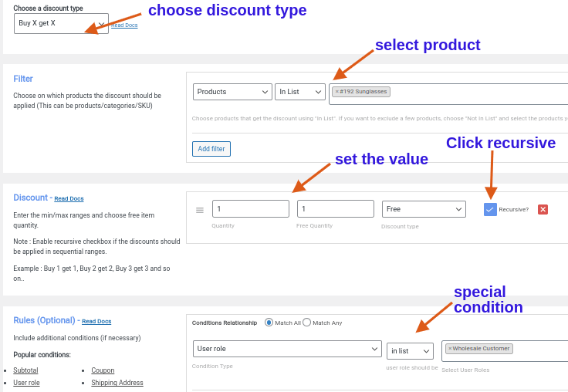This screenshot has width=568, height=392.
Task: Delete the discount range with red X
Action: tap(543, 209)
